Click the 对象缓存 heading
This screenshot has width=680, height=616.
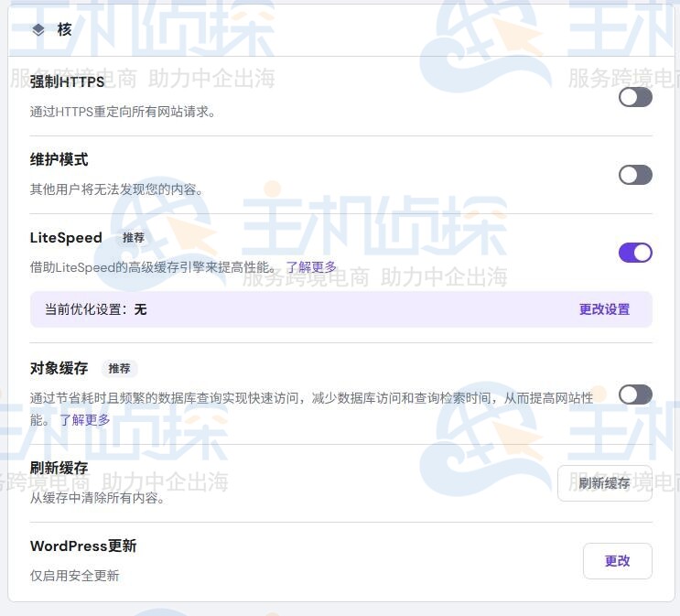[x=59, y=368]
